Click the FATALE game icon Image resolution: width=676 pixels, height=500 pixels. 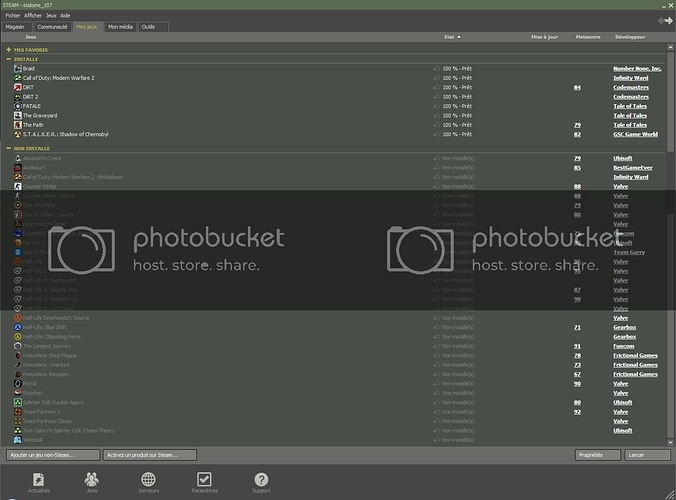tap(18, 106)
